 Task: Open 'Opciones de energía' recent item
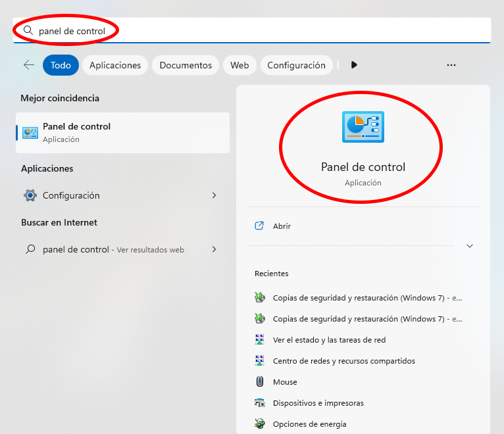point(363,424)
